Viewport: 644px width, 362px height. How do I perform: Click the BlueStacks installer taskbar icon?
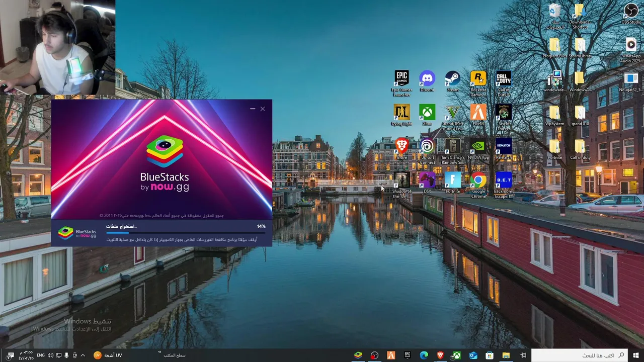[x=358, y=355]
